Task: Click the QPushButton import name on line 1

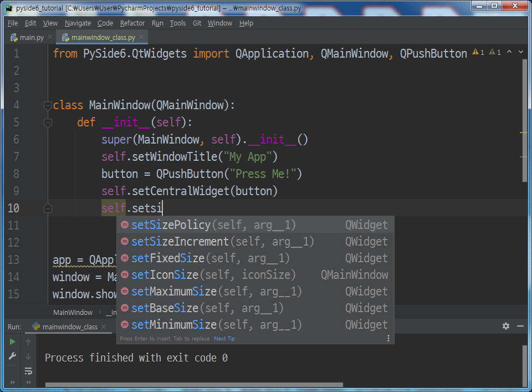Action: click(433, 54)
